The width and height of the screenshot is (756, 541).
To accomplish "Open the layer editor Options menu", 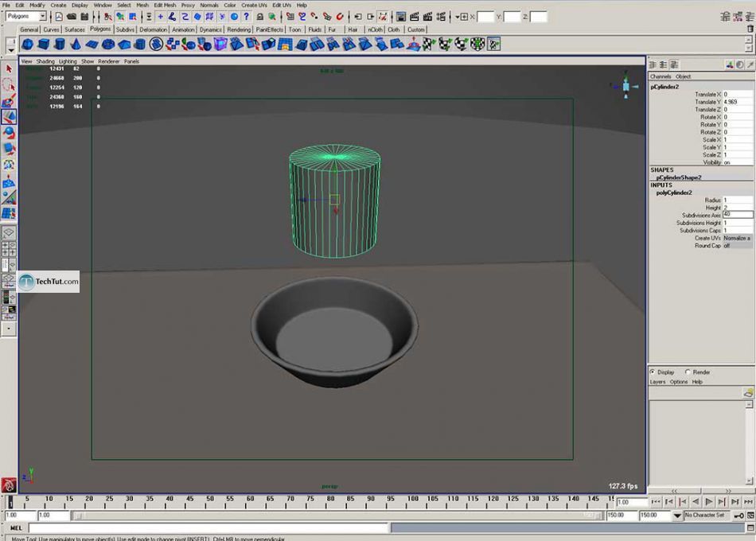I will (x=678, y=382).
